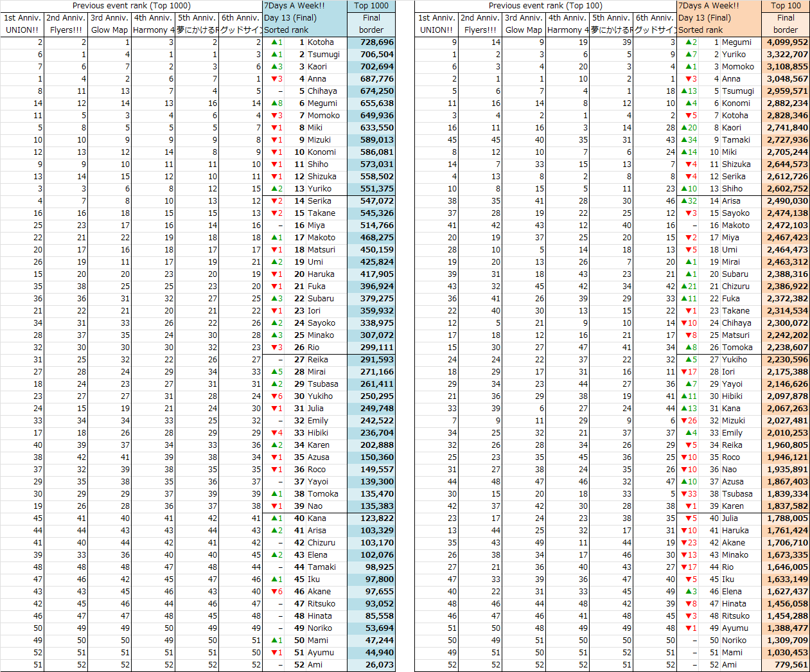Select the 1,788,005 border cell
This screenshot has width=810, height=672.
click(786, 518)
